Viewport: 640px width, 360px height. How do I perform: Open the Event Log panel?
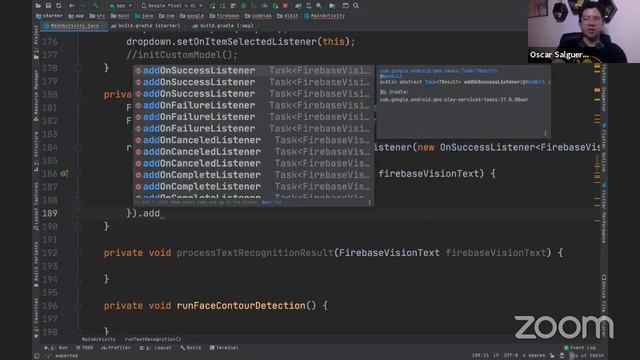(x=580, y=348)
